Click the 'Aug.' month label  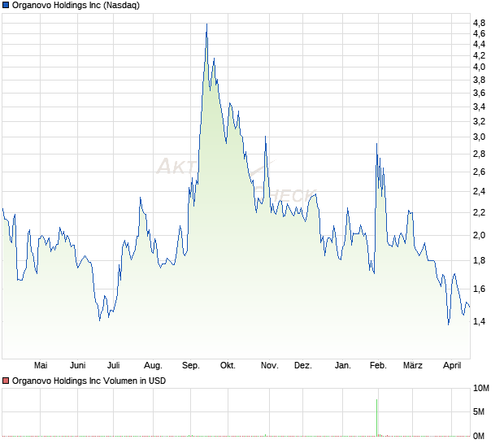click(x=153, y=365)
